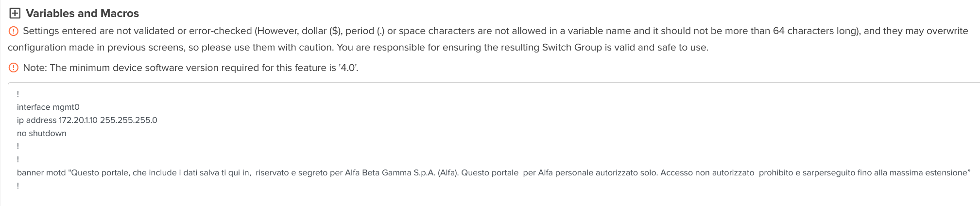The image size is (980, 206).
Task: Expand the Variables and Macros plus icon
Action: click(15, 14)
